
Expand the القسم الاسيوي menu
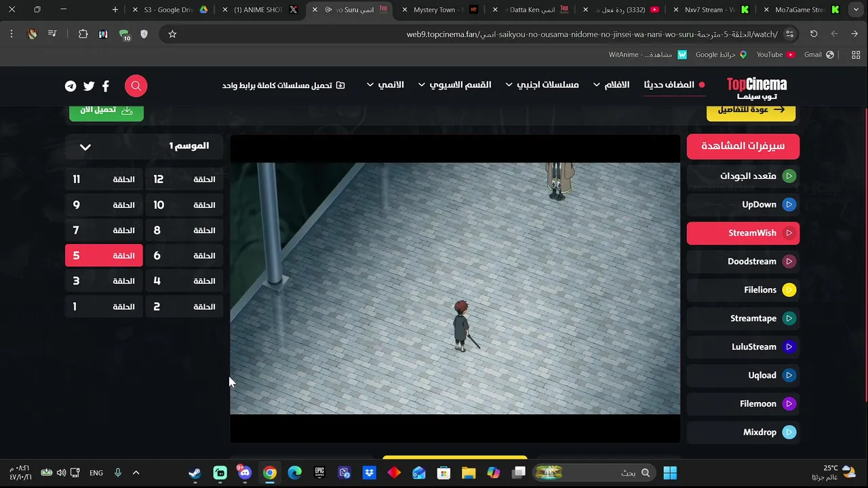coord(454,85)
